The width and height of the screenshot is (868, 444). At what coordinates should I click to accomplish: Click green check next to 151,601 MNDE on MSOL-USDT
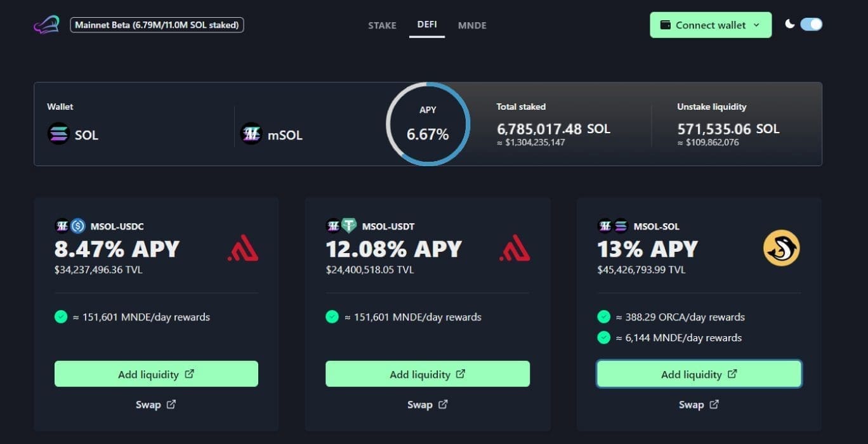click(332, 317)
